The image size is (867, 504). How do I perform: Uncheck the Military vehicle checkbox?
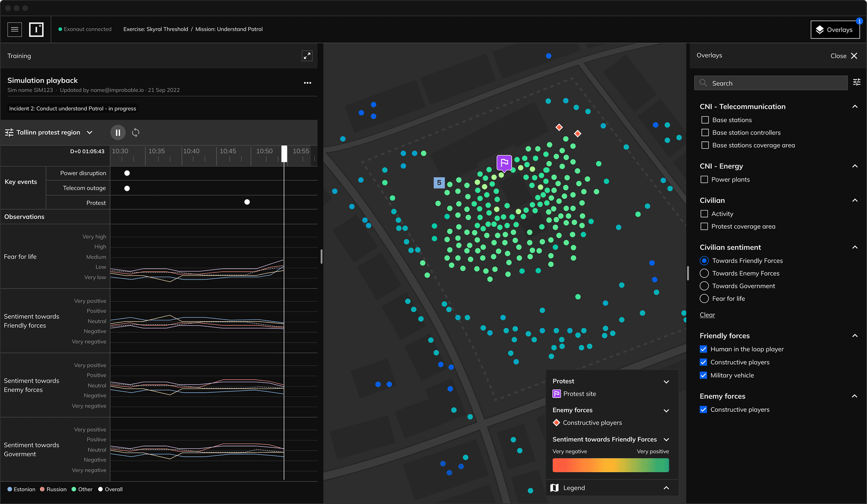pyautogui.click(x=703, y=375)
